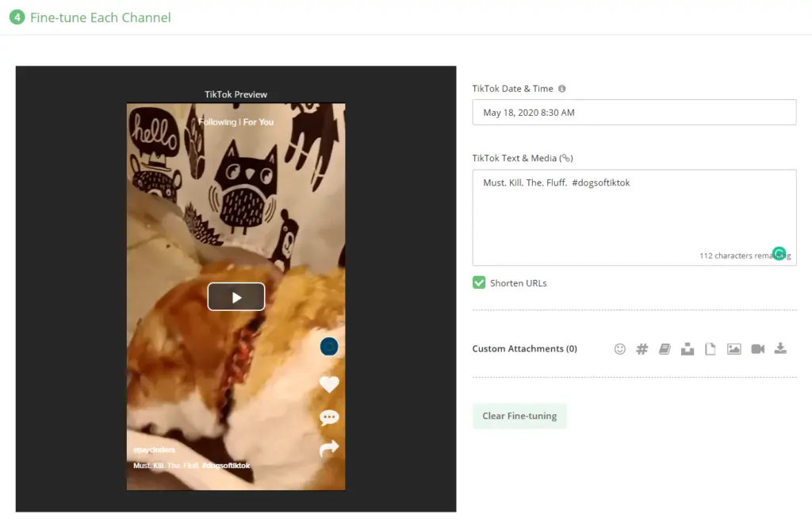Click the hashtag attachment icon
Viewport: 812px width, 526px height.
(x=642, y=349)
